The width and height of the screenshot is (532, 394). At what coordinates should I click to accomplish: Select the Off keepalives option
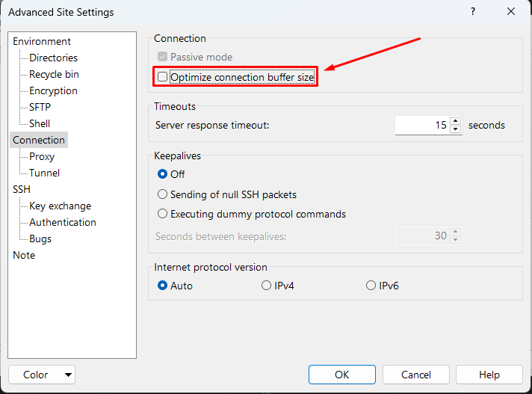tap(162, 174)
